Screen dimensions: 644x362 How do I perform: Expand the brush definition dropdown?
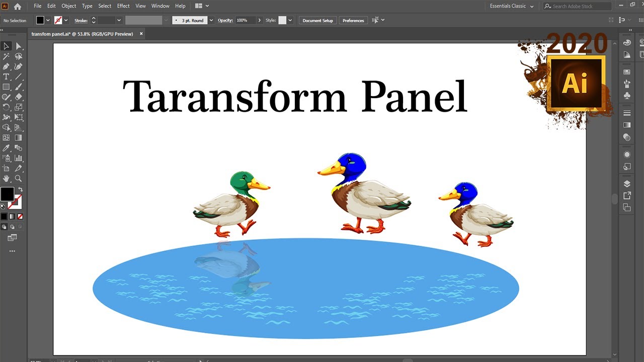click(x=211, y=20)
